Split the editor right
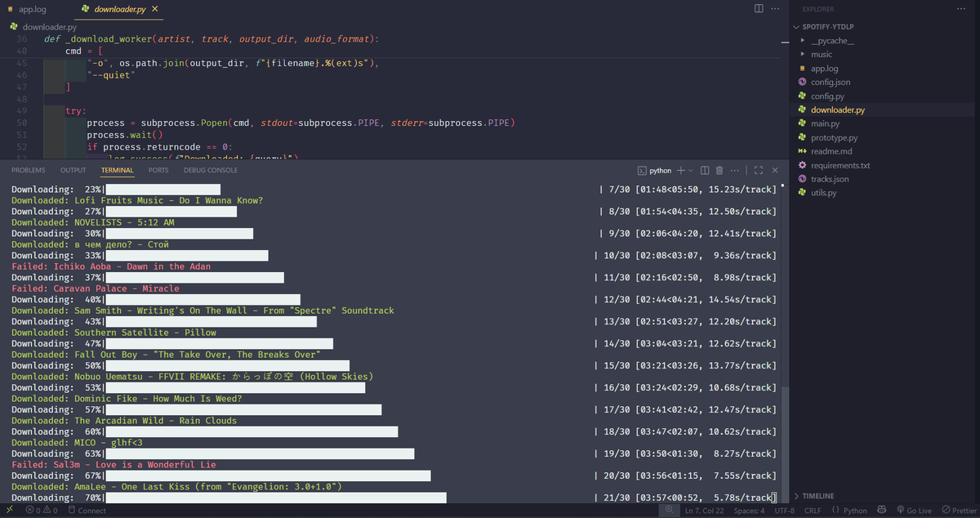 coord(759,8)
